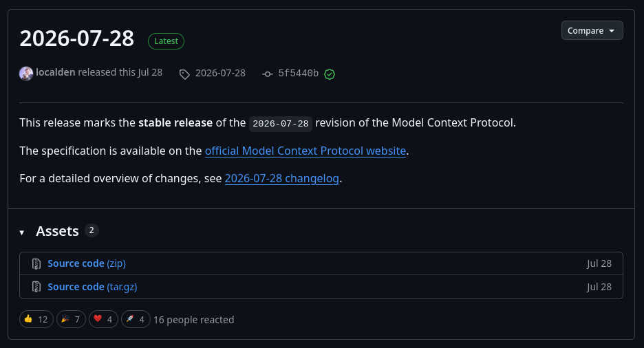Open commit 5f5440b
Screen dimensions: 644x348
pos(298,73)
